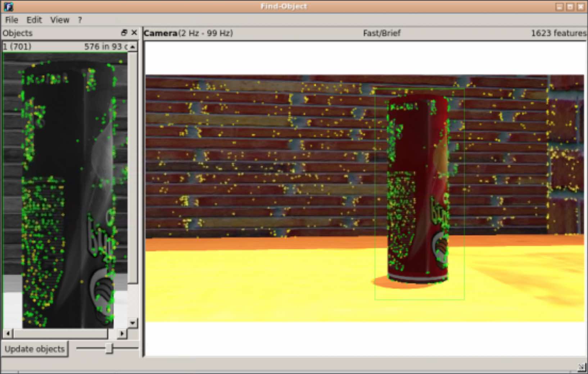The width and height of the screenshot is (588, 374).
Task: Open the File menu
Action: click(x=12, y=20)
